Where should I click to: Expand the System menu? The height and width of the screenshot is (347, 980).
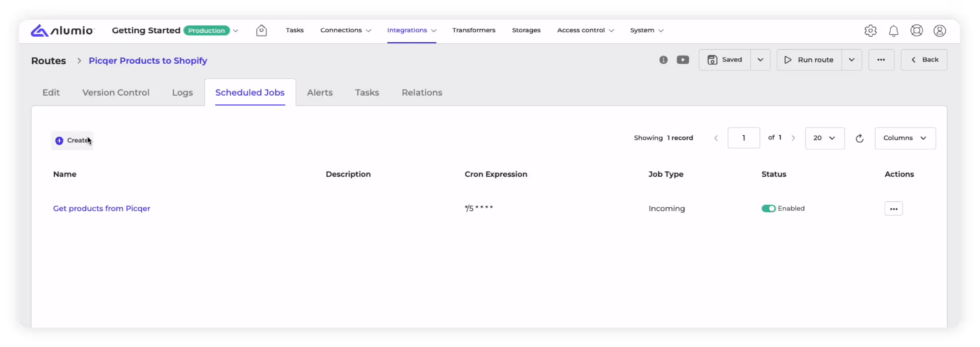pyautogui.click(x=647, y=30)
